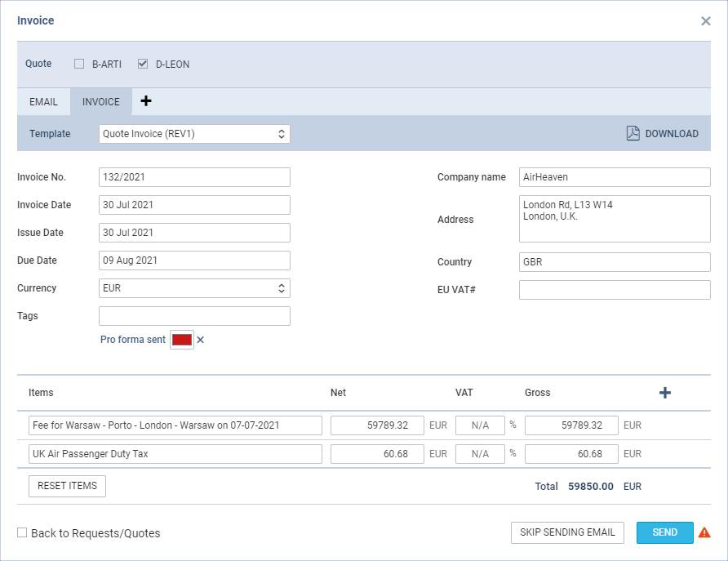Click SKIP SENDING EMAIL button
Image resolution: width=728 pixels, height=561 pixels.
point(567,532)
